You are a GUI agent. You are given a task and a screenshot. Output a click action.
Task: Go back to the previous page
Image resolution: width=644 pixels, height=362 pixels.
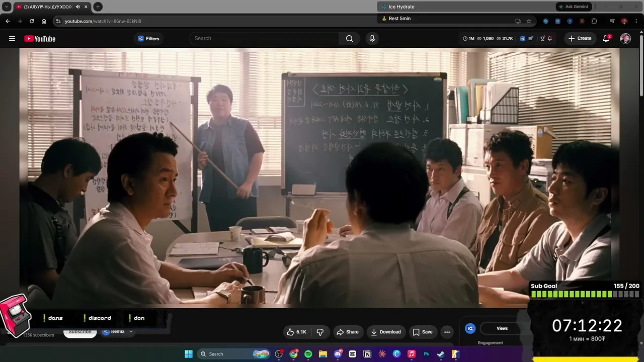[8, 21]
